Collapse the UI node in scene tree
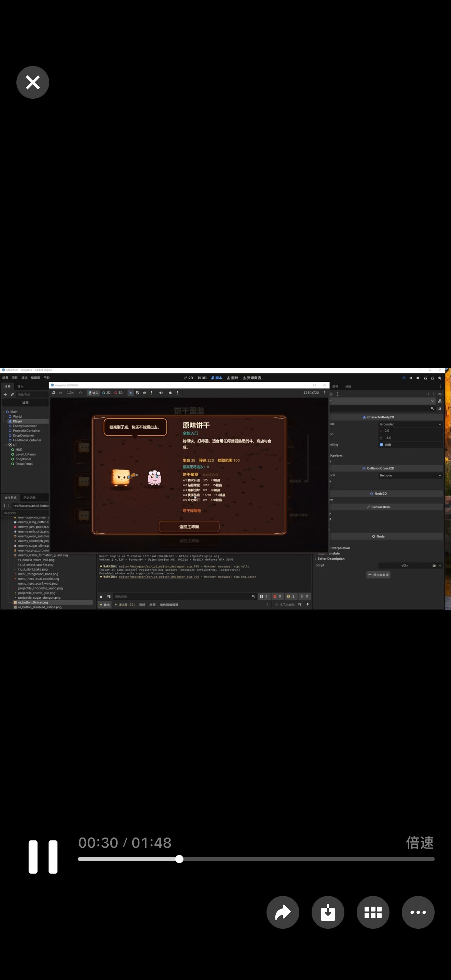Image resolution: width=451 pixels, height=980 pixels. 6,445
